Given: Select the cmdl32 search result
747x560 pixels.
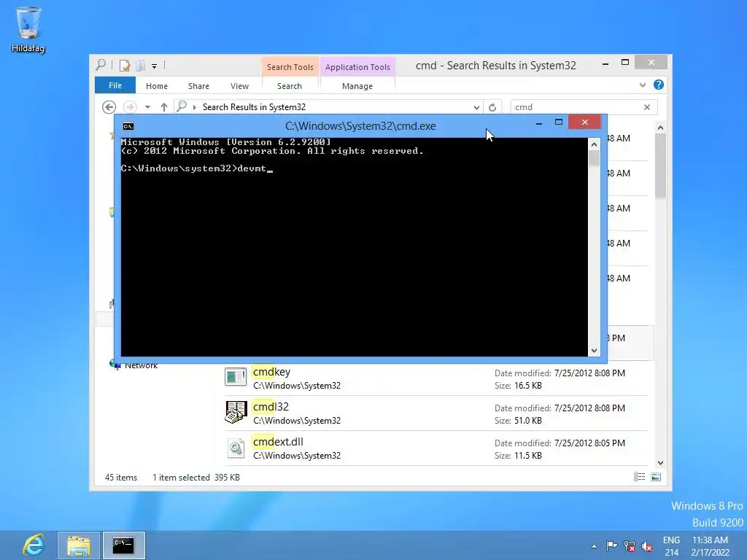Looking at the screenshot, I should click(x=436, y=413).
